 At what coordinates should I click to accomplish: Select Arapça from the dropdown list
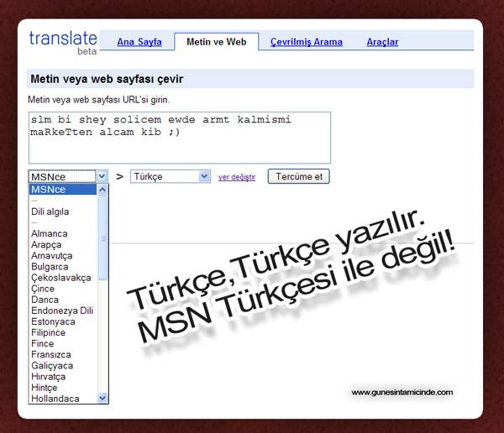[x=46, y=244]
